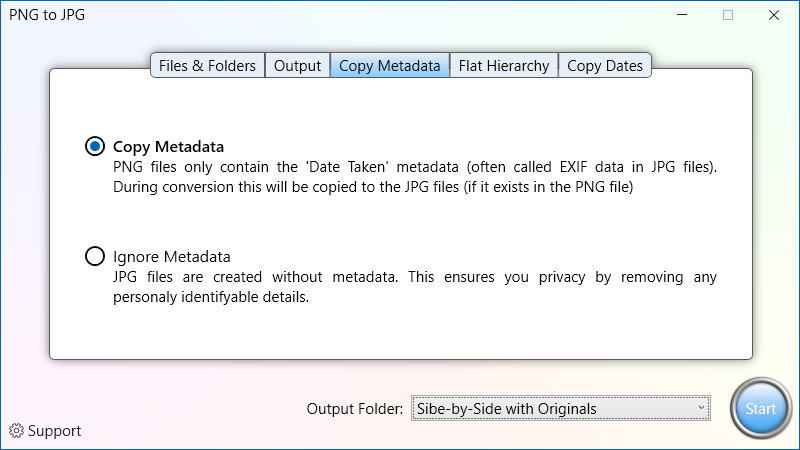The width and height of the screenshot is (800, 450).
Task: Click the bold Copy Metadata option label
Action: (168, 147)
